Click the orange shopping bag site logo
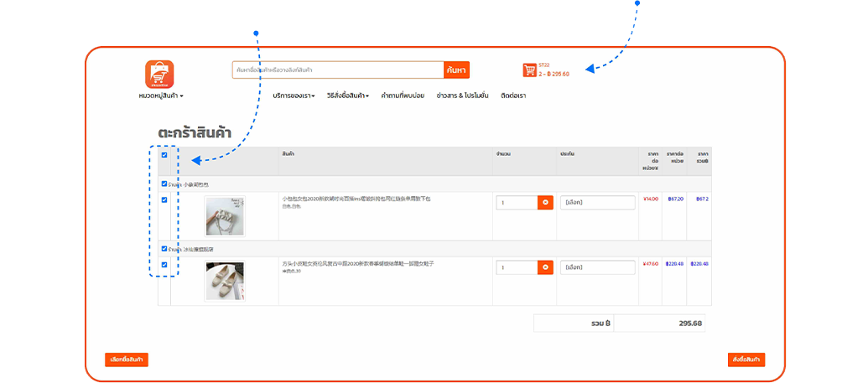This screenshot has height=383, width=868. point(159,74)
